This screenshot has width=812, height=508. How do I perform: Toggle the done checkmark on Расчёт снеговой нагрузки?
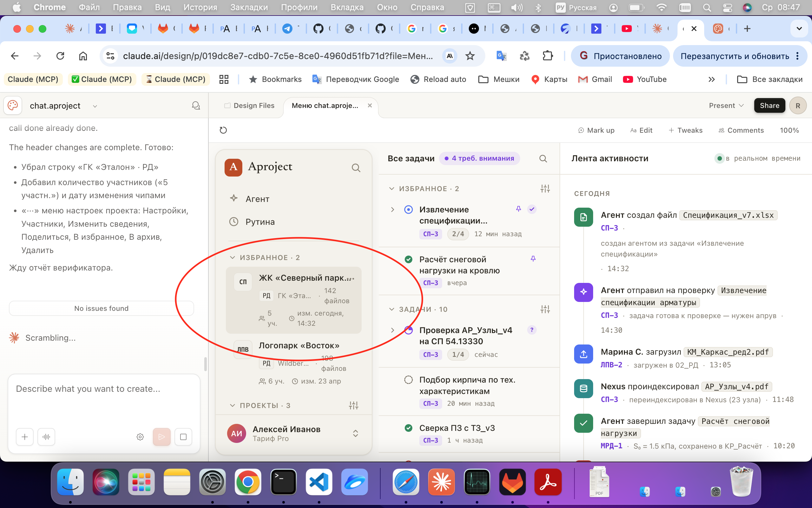408,259
